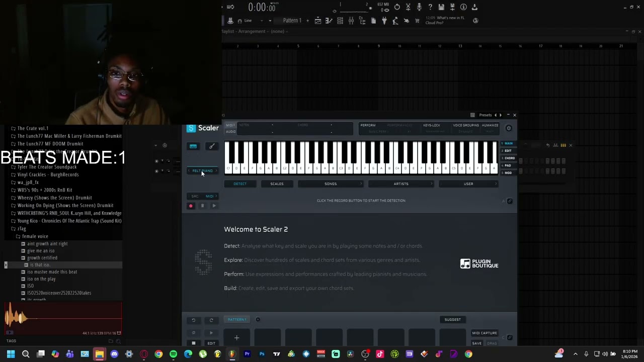This screenshot has width=644, height=362.
Task: Open the piano roll icon in FL toolbar
Action: point(329,21)
